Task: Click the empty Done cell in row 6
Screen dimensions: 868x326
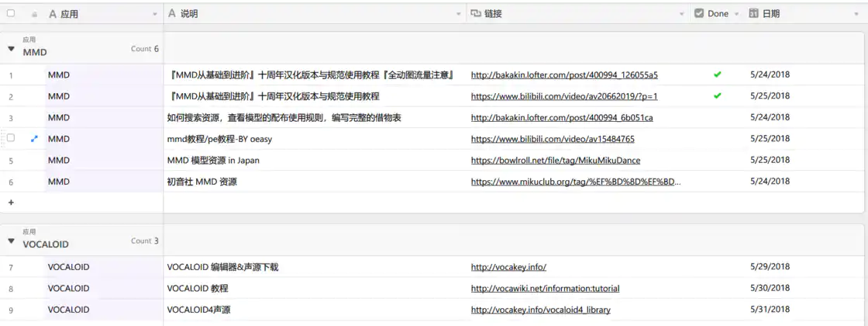Action: click(x=718, y=182)
